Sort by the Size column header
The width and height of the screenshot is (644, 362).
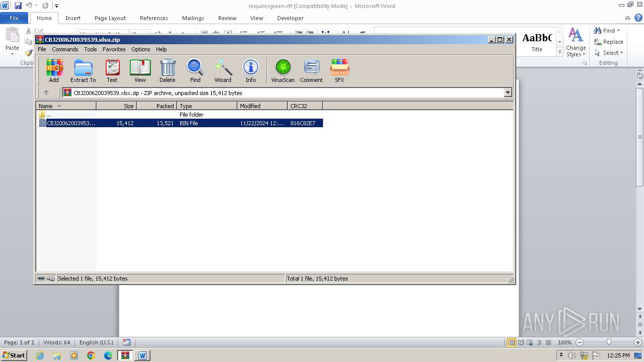coord(116,106)
